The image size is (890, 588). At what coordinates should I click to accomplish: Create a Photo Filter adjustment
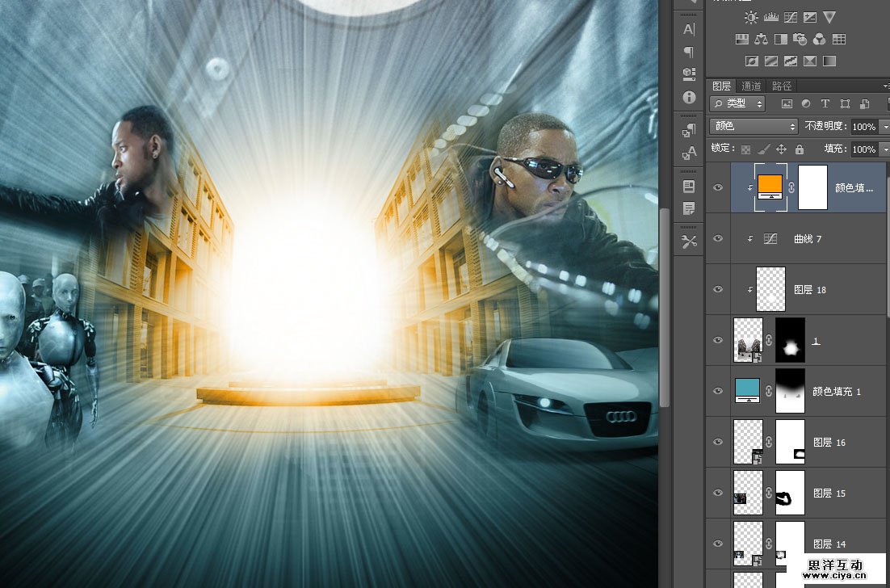click(800, 39)
